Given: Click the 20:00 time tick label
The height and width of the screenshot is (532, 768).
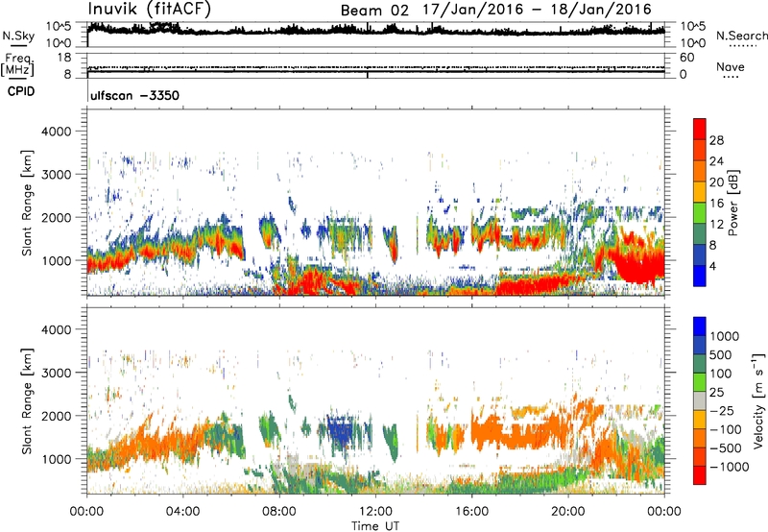Looking at the screenshot, I should pos(568,512).
